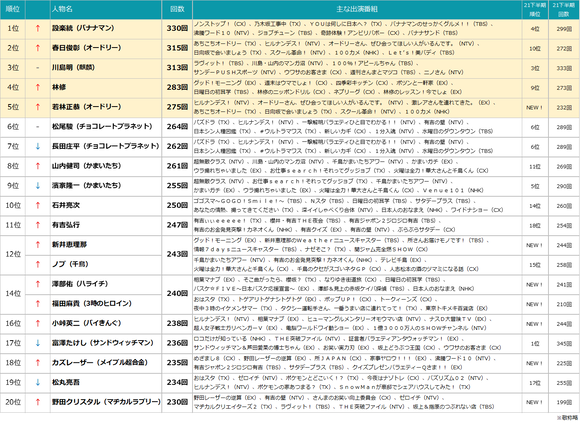
Task: Select the name 川島明（麒麟）
Action: [x=73, y=68]
